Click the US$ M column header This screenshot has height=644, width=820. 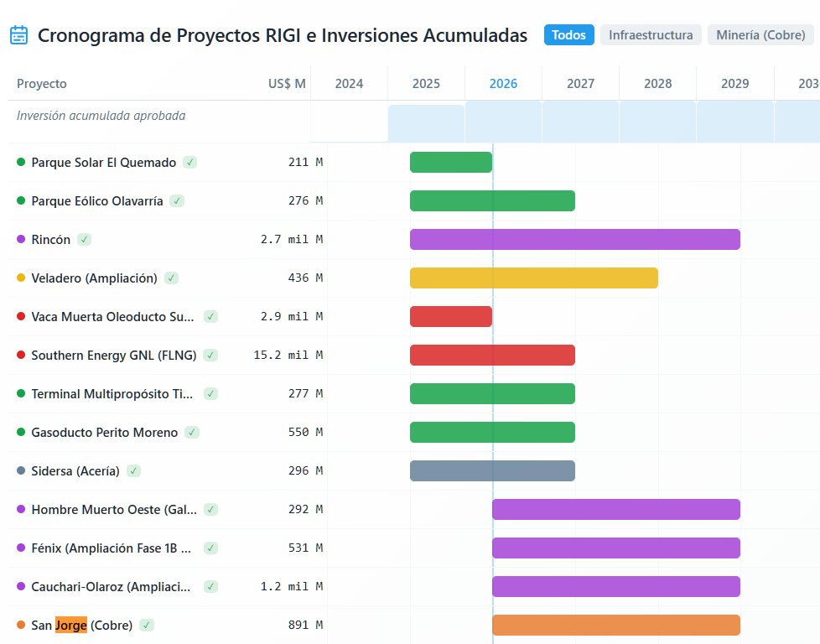287,84
